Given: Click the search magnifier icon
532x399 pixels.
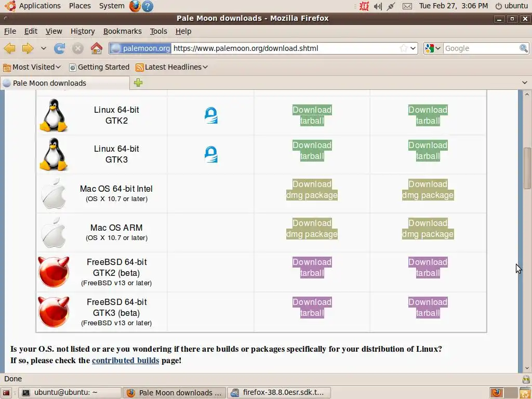Looking at the screenshot, I should [524, 48].
